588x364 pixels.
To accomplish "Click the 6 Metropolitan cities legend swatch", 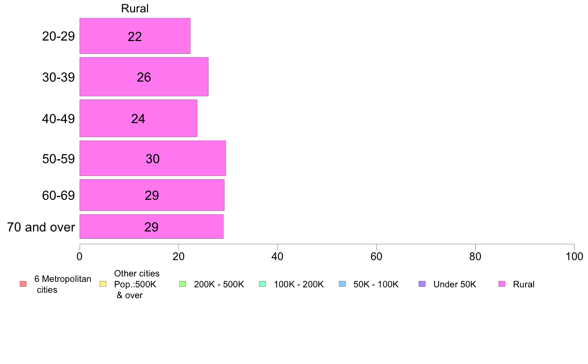I will (23, 284).
